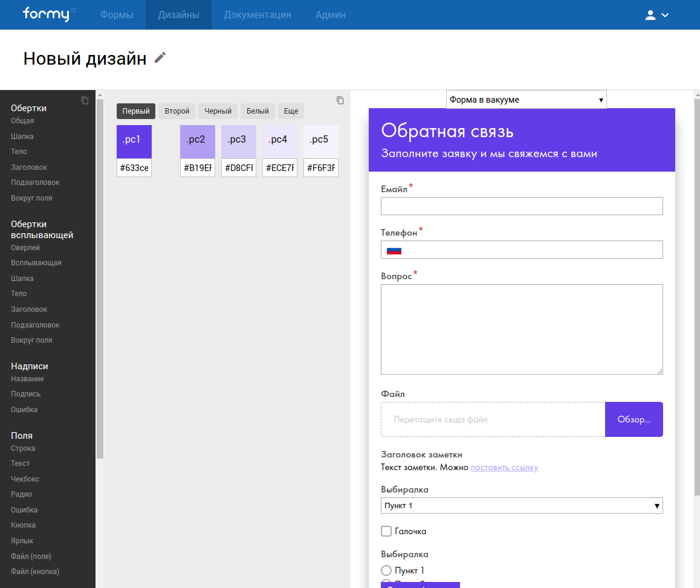Click into the Емайл input field

522,206
